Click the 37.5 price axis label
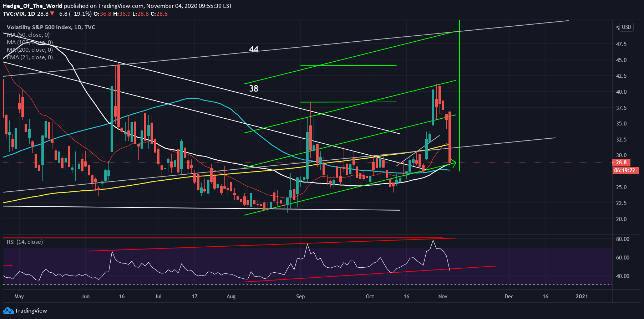This screenshot has height=319, width=644. pyautogui.click(x=621, y=108)
